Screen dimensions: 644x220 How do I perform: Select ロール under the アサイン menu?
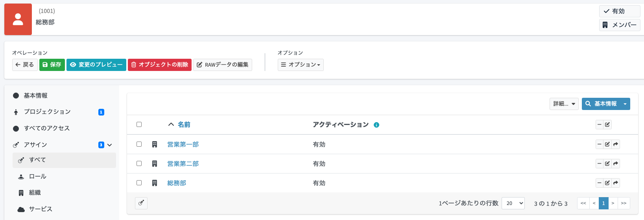(38, 177)
